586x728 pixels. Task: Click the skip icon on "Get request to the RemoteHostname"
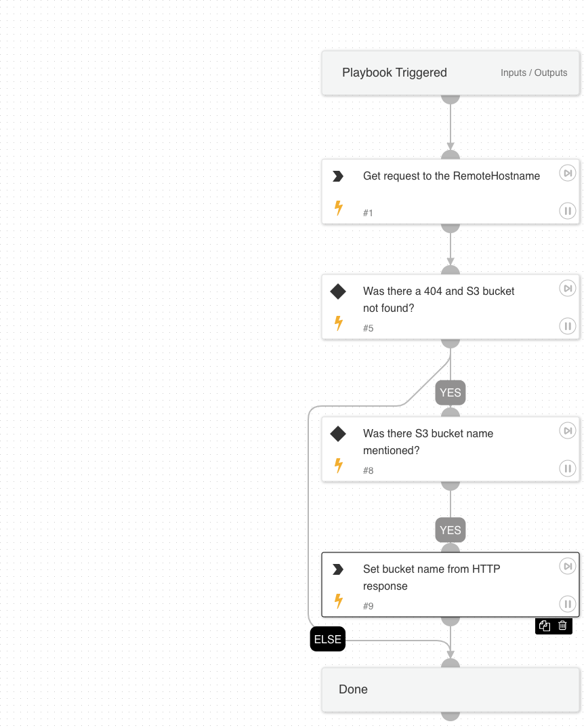(x=568, y=173)
